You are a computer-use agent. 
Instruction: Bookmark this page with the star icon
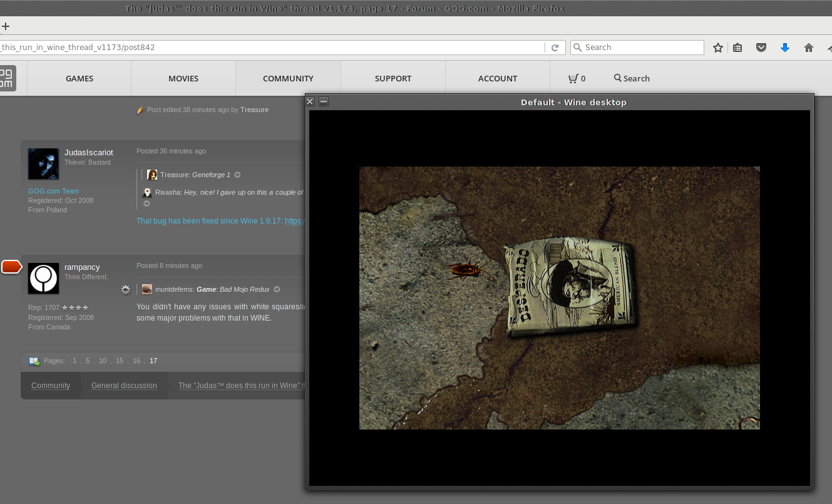pyautogui.click(x=718, y=48)
